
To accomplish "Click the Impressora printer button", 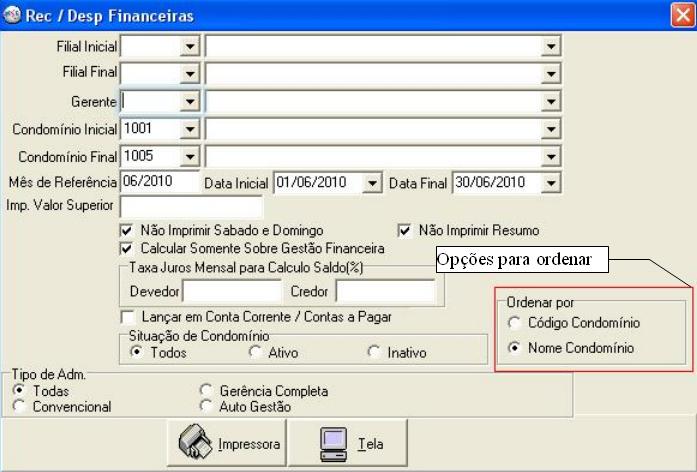I will [x=228, y=441].
